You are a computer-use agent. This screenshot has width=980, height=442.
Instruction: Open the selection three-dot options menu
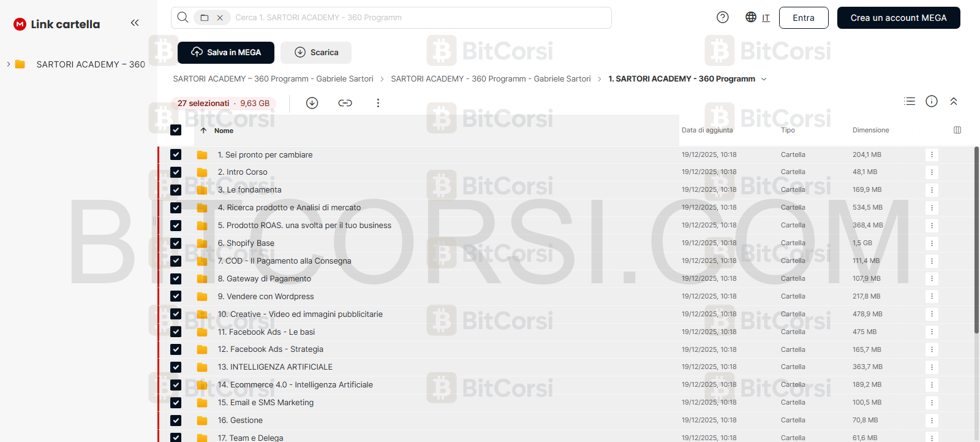[x=378, y=103]
